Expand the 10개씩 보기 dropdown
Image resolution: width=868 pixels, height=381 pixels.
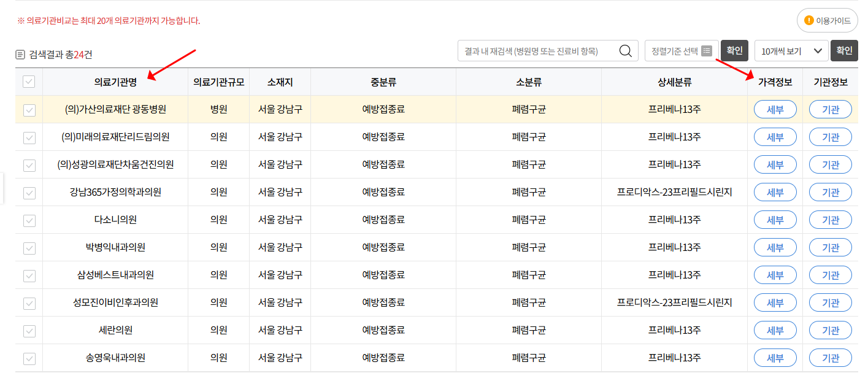coord(791,51)
